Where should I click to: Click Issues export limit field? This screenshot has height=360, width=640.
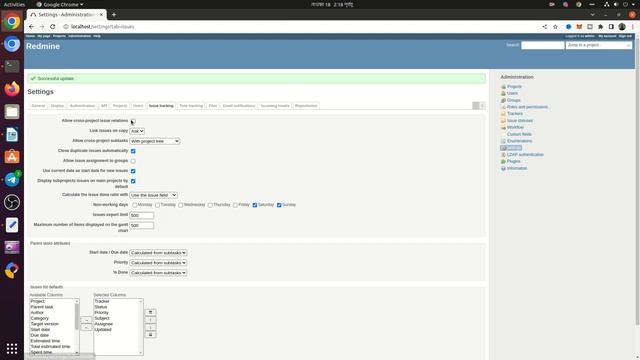click(142, 215)
